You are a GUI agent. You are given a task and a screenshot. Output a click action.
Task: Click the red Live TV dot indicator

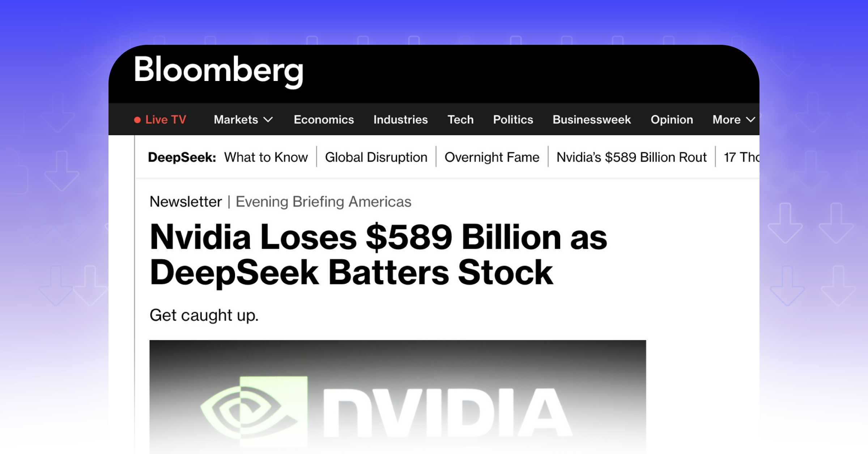click(x=137, y=120)
